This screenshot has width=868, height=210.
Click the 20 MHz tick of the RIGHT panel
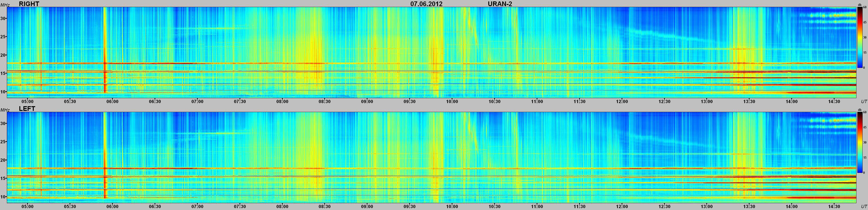(3, 55)
